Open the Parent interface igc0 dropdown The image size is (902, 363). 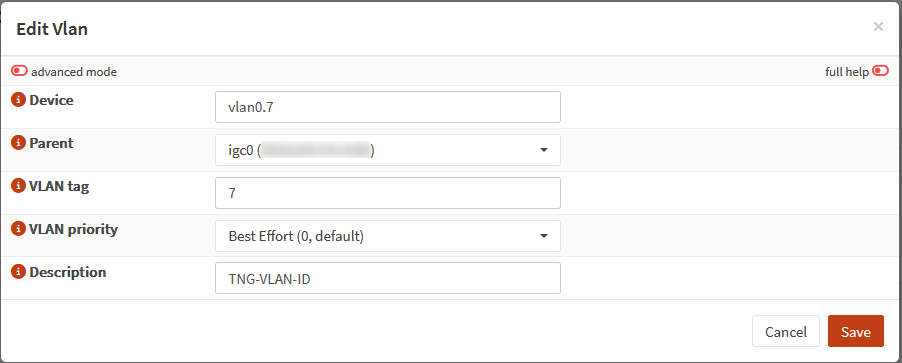point(388,150)
